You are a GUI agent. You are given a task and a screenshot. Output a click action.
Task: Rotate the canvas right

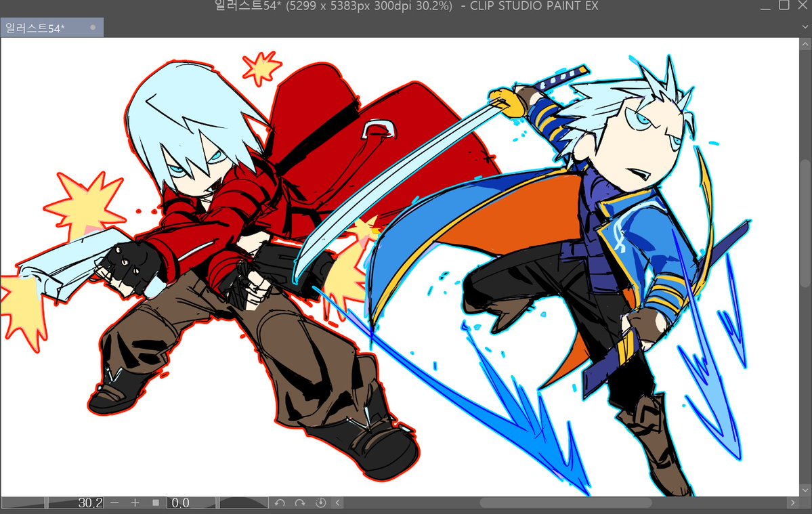coord(301,502)
